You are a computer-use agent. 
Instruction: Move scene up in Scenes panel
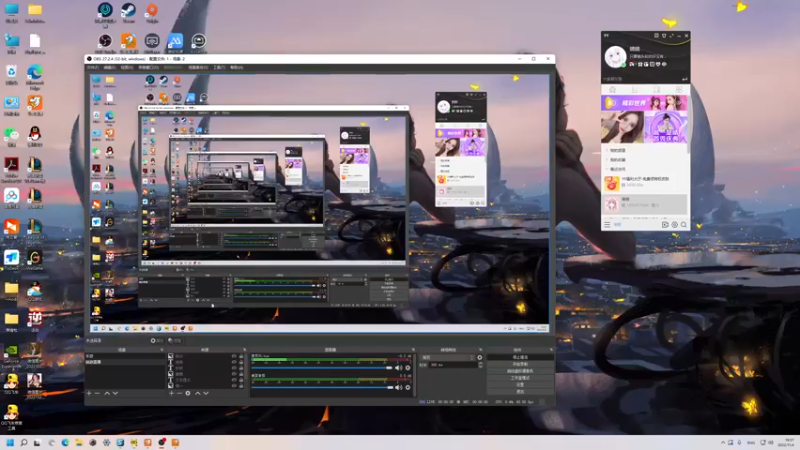click(107, 393)
